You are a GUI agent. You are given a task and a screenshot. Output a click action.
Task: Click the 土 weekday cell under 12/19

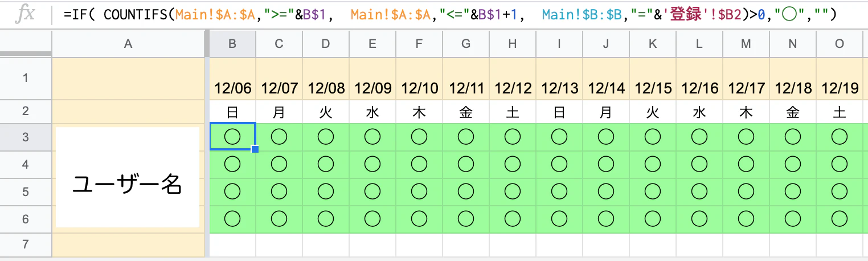point(840,112)
